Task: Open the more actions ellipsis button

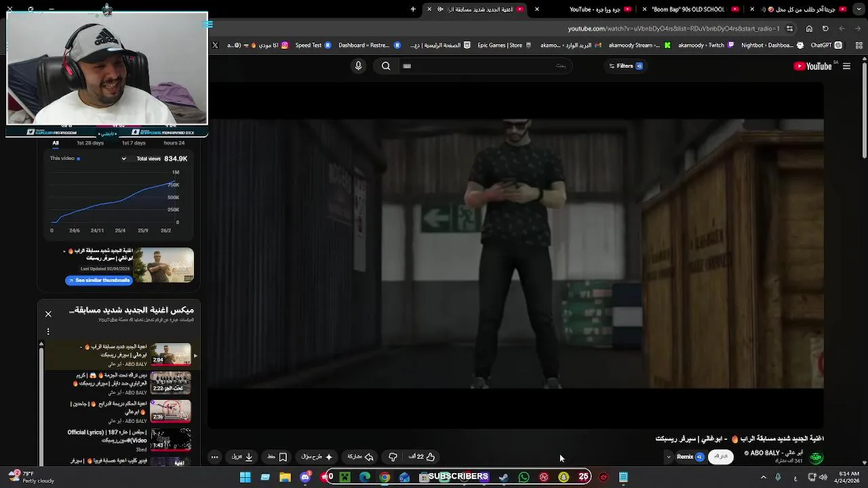Action: pyautogui.click(x=214, y=457)
